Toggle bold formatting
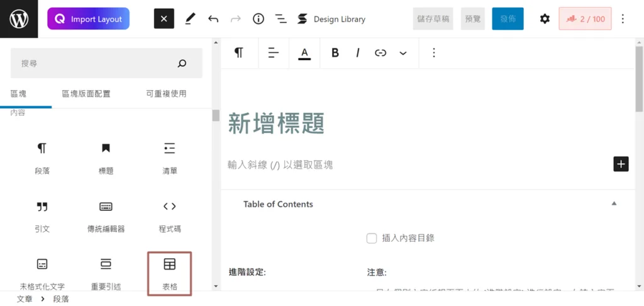This screenshot has width=644, height=306. (x=335, y=53)
